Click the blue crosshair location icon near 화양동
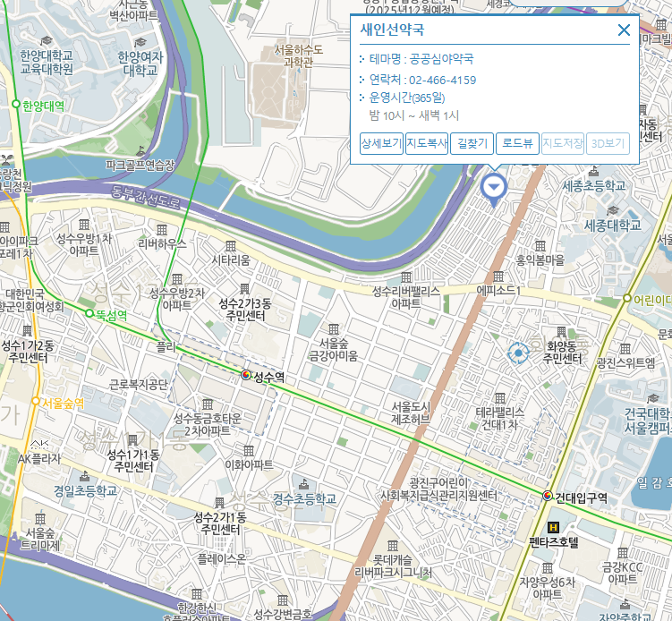Viewport: 672px width, 621px height. [518, 353]
